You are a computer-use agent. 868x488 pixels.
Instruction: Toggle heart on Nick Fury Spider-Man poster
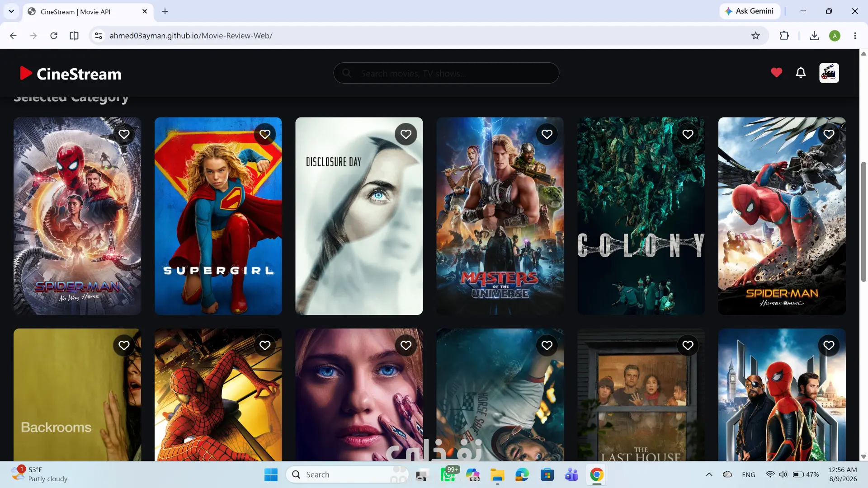[829, 346]
